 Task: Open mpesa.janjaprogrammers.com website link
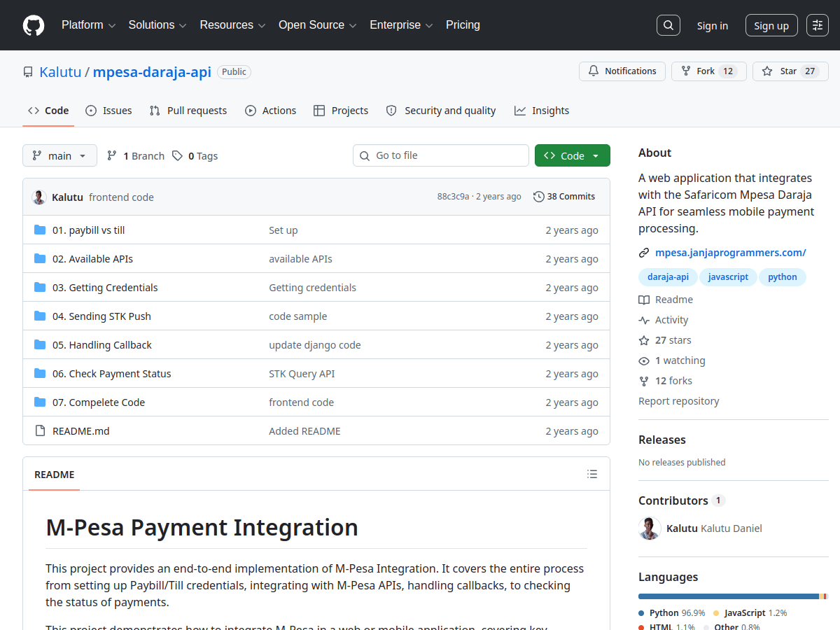(731, 253)
